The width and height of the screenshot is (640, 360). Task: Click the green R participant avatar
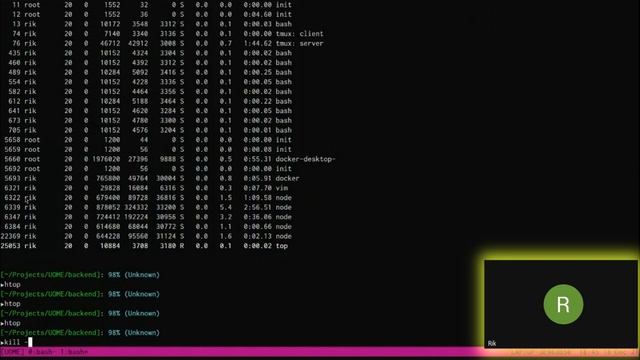tap(563, 304)
